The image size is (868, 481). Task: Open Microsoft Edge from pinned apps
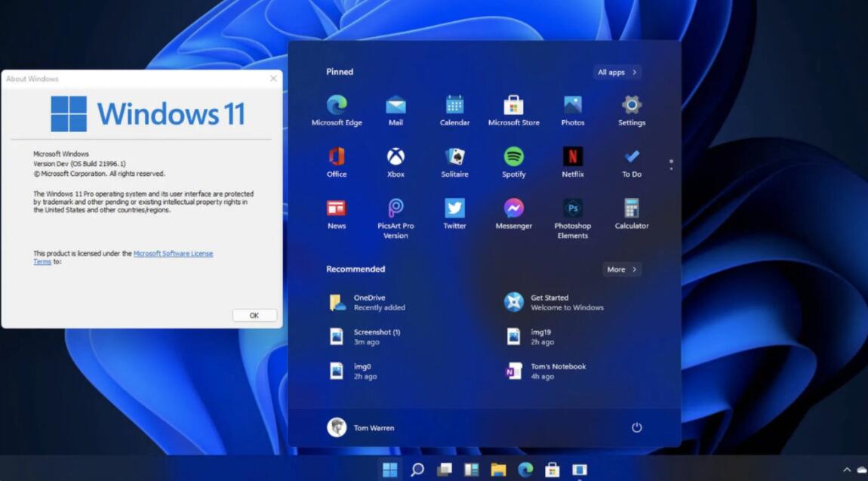coord(337,105)
